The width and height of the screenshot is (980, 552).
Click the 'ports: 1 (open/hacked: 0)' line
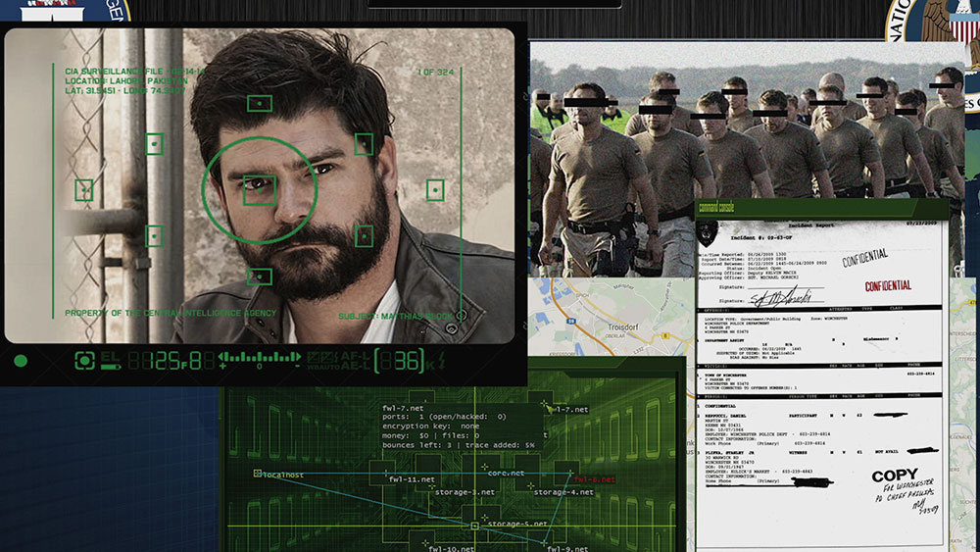444,417
